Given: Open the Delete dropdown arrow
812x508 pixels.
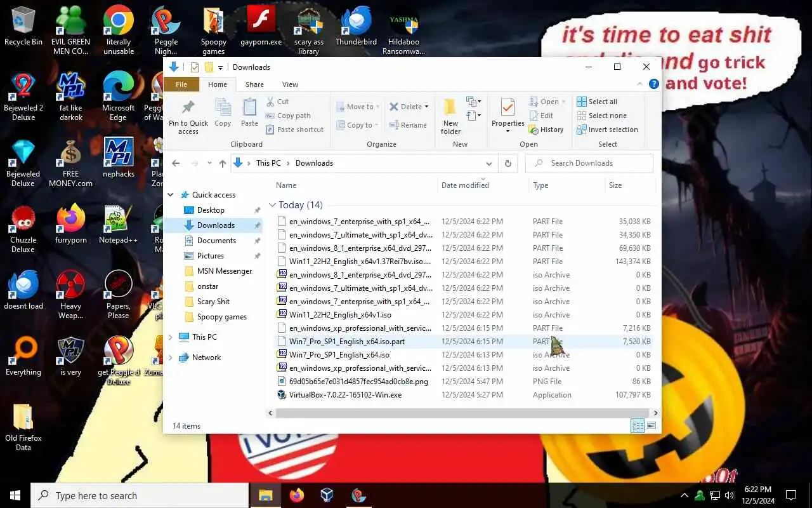Looking at the screenshot, I should pyautogui.click(x=426, y=107).
